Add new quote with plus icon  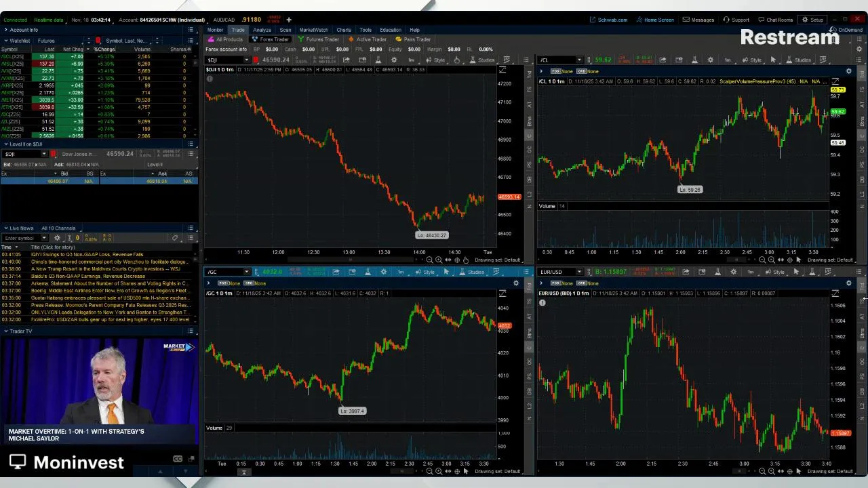point(289,20)
